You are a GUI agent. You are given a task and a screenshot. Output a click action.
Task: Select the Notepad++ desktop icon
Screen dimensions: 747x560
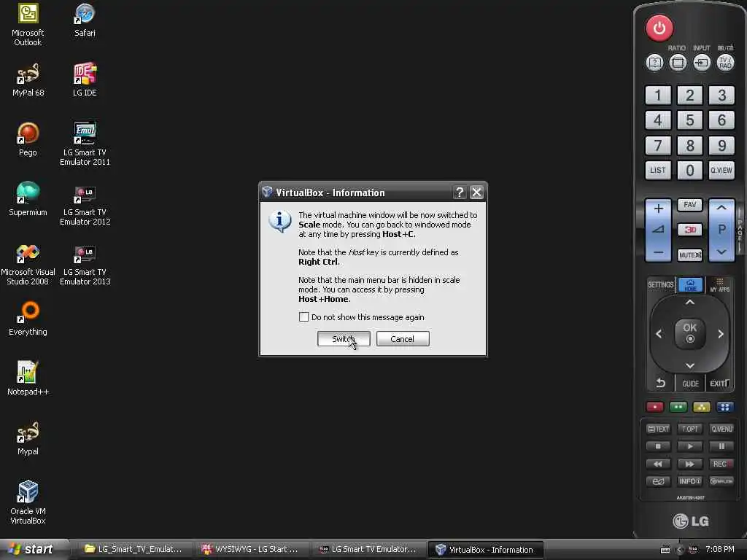point(28,378)
